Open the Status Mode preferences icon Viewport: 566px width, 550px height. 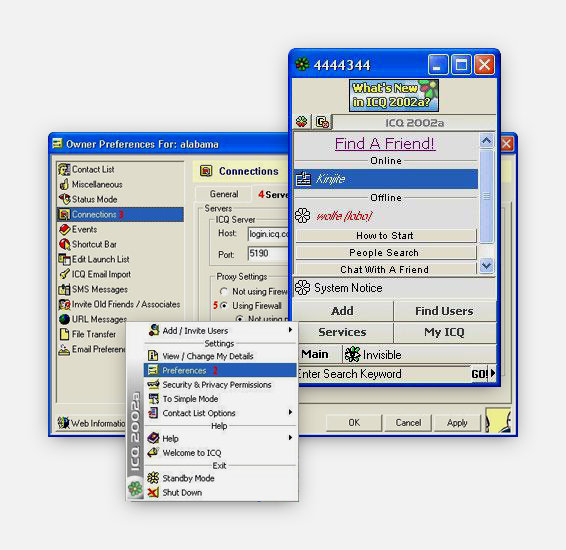tap(65, 199)
